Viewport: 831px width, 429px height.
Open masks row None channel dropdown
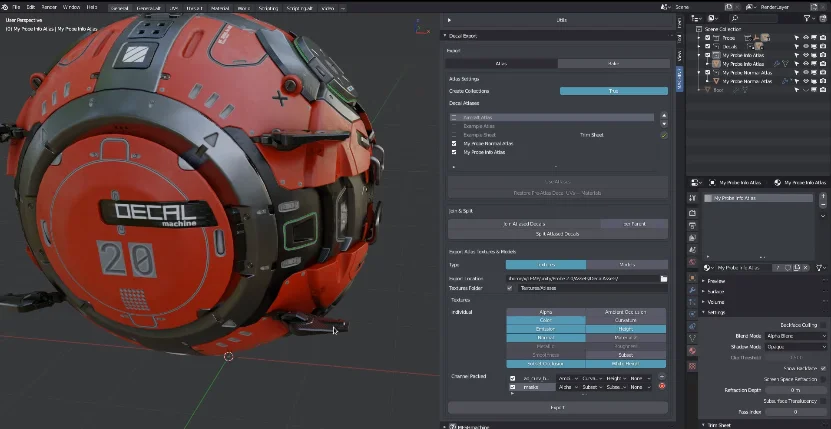(x=640, y=387)
